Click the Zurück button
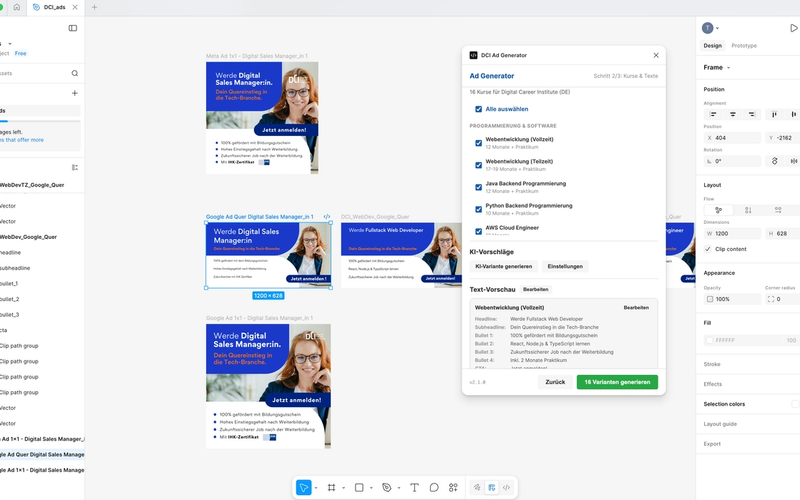The height and width of the screenshot is (500, 800). point(555,382)
